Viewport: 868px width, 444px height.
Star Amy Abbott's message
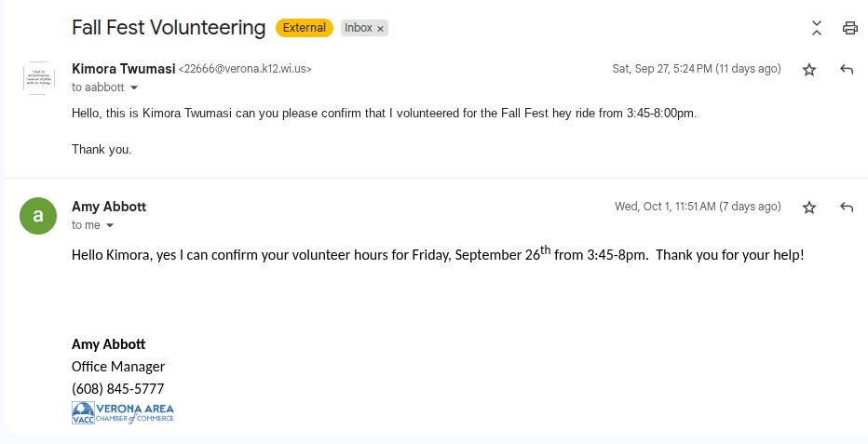point(809,208)
